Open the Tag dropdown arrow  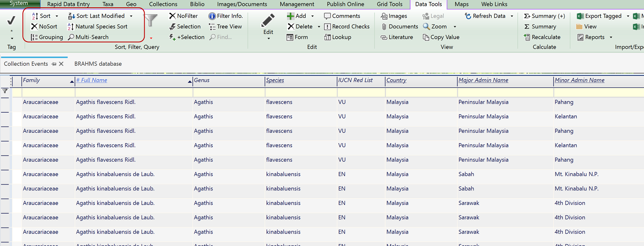[12, 38]
